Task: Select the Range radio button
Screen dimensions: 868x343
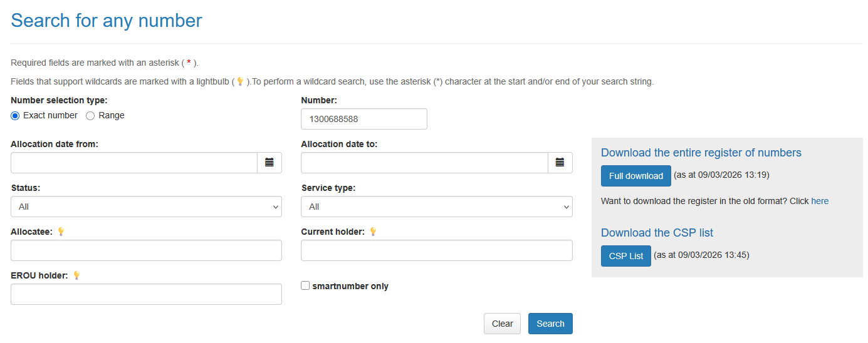Action: (90, 116)
